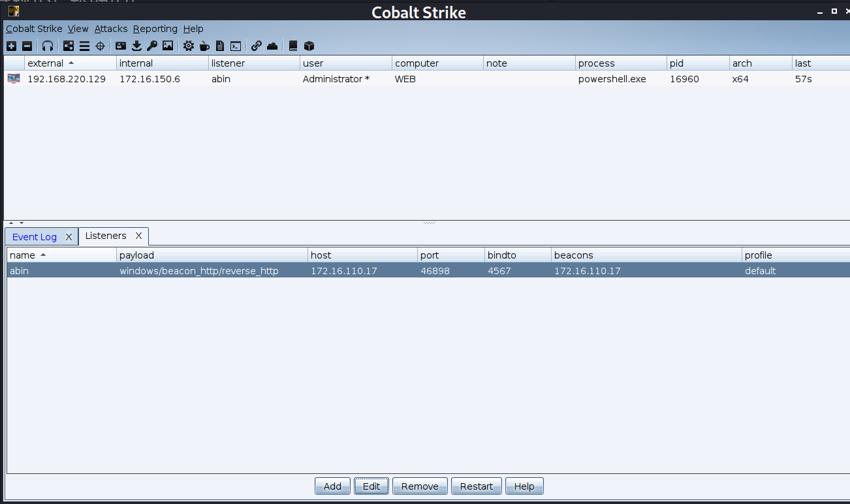Collapse the tabs pane with the down arrow
The height and width of the screenshot is (504, 850).
tap(21, 223)
